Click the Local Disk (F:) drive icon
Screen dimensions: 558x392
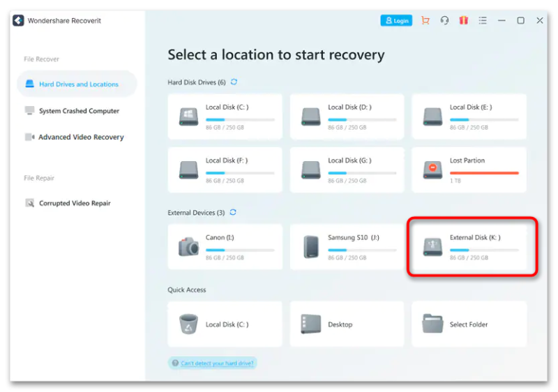pos(188,170)
